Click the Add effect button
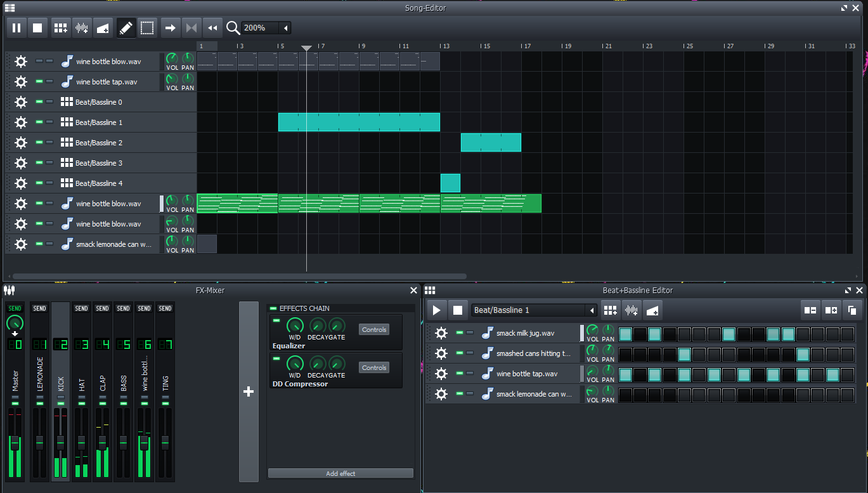Screen dimensions: 868x493 pyautogui.click(x=340, y=473)
